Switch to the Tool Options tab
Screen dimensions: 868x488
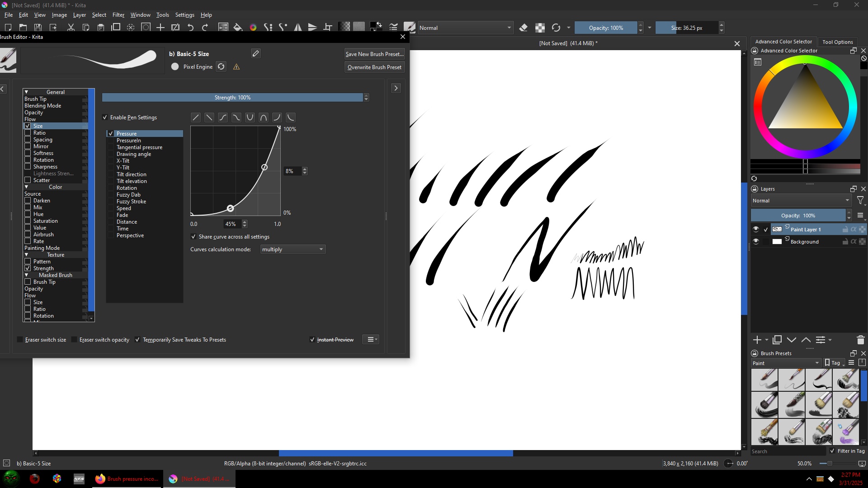point(837,42)
